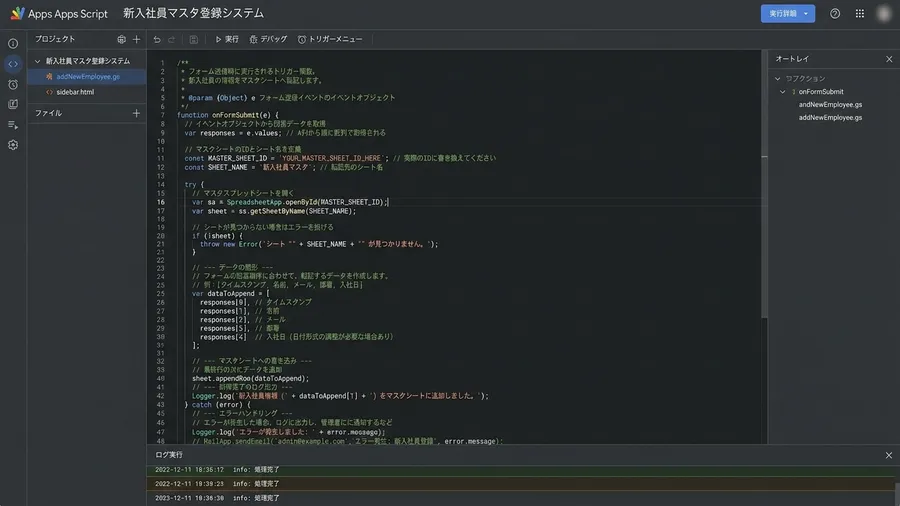Add a file with the ファイル plus icon
900x506 pixels.
click(x=136, y=113)
